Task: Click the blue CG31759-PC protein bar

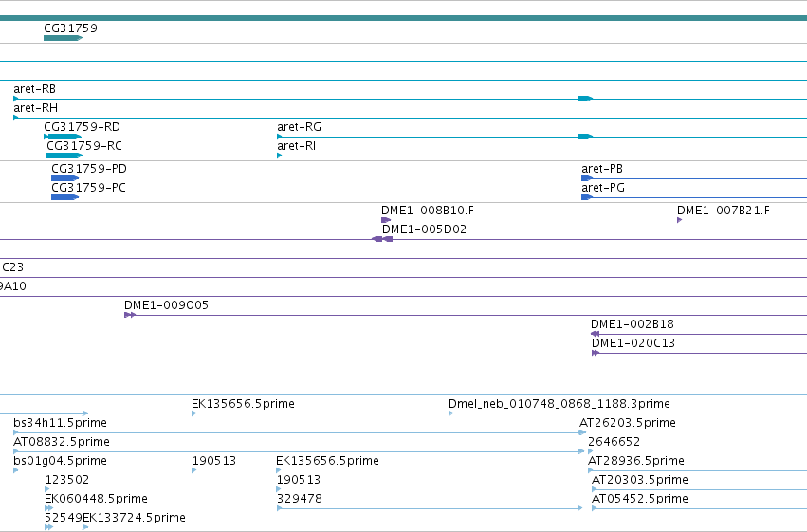Action: pyautogui.click(x=64, y=197)
